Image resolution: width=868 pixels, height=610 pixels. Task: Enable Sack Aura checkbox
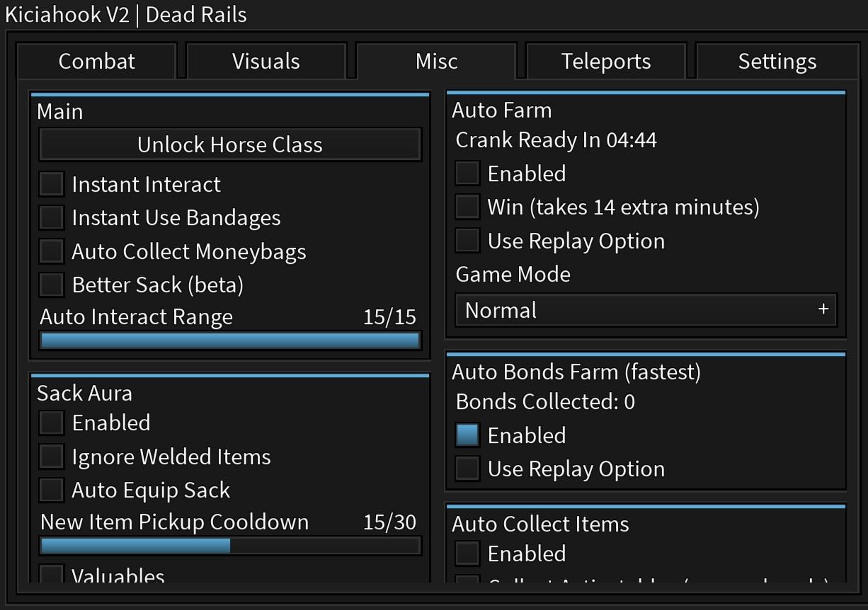pos(52,422)
